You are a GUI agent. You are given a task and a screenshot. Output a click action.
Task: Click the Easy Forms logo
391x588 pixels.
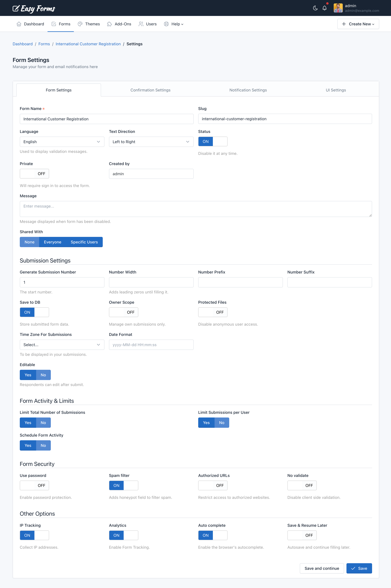pyautogui.click(x=34, y=8)
